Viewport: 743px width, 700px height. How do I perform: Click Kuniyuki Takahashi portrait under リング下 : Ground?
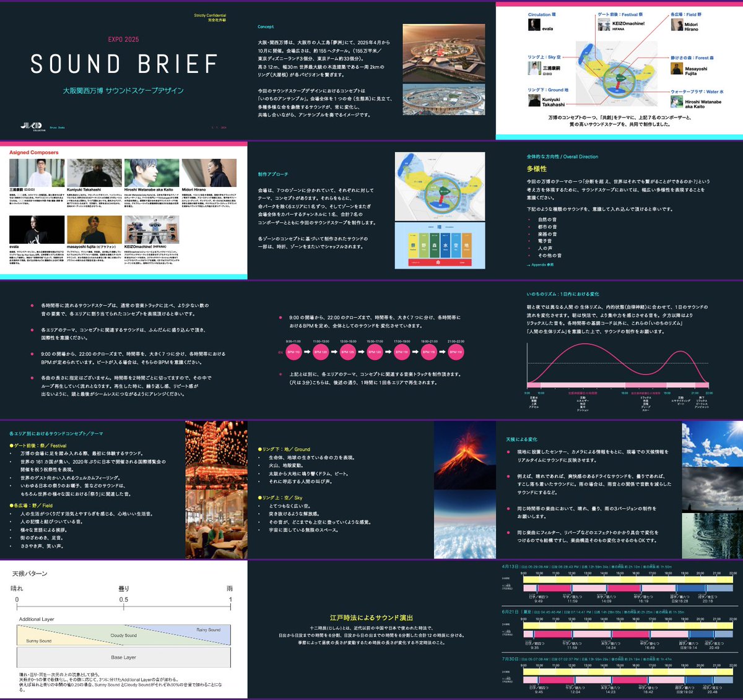[x=534, y=101]
